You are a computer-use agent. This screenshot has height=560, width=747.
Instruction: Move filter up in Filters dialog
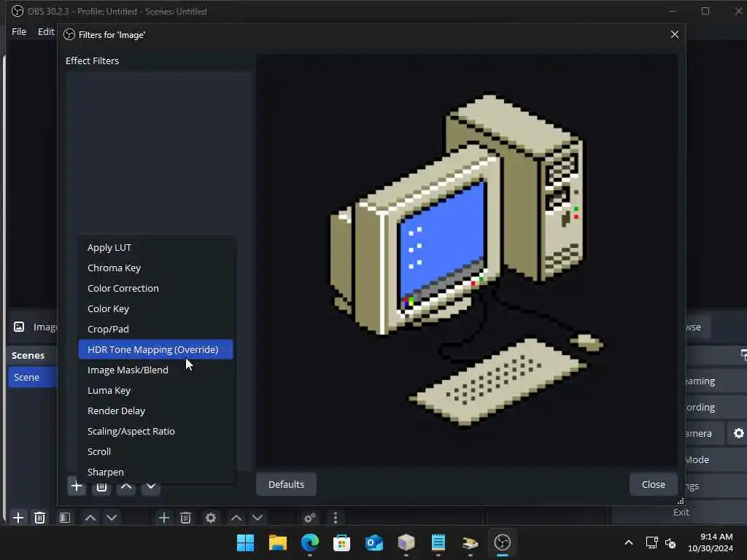tap(126, 486)
